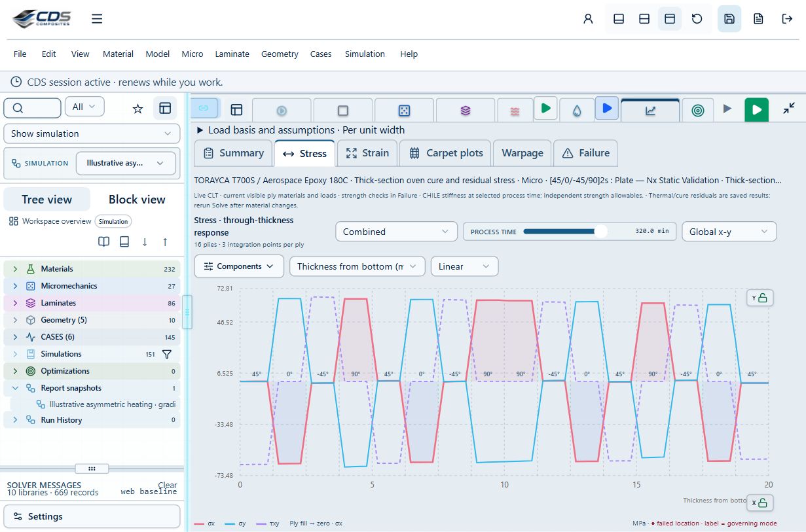Click the water droplet icon

point(577,111)
